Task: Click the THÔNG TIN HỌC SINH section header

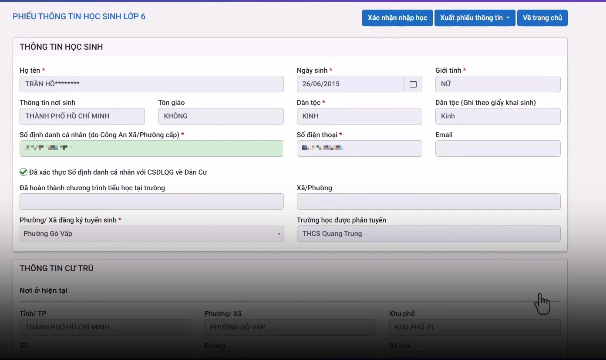Action: tap(61, 47)
